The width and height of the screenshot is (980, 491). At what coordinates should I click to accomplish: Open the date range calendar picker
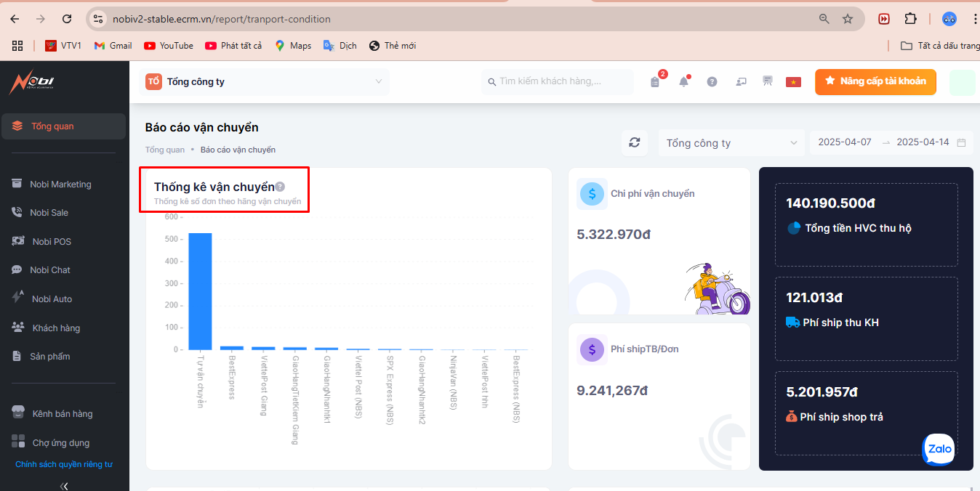click(x=961, y=142)
